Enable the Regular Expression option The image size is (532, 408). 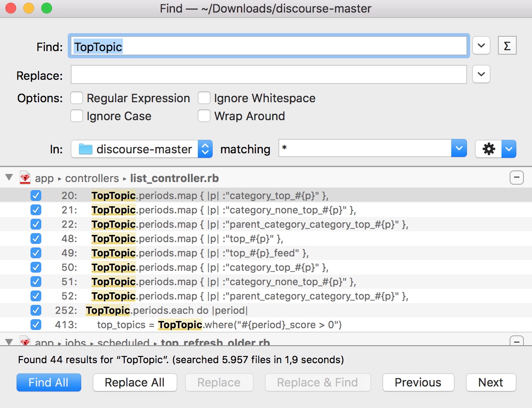(x=77, y=98)
